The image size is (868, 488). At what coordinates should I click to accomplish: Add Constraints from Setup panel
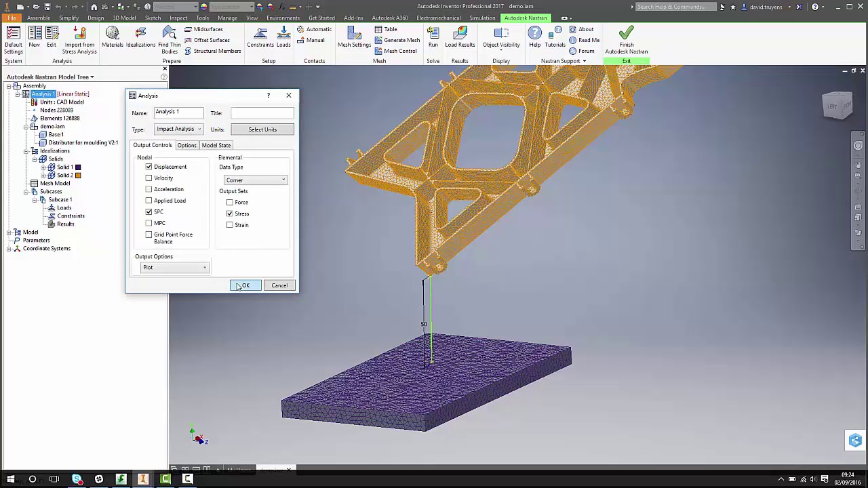(x=260, y=37)
